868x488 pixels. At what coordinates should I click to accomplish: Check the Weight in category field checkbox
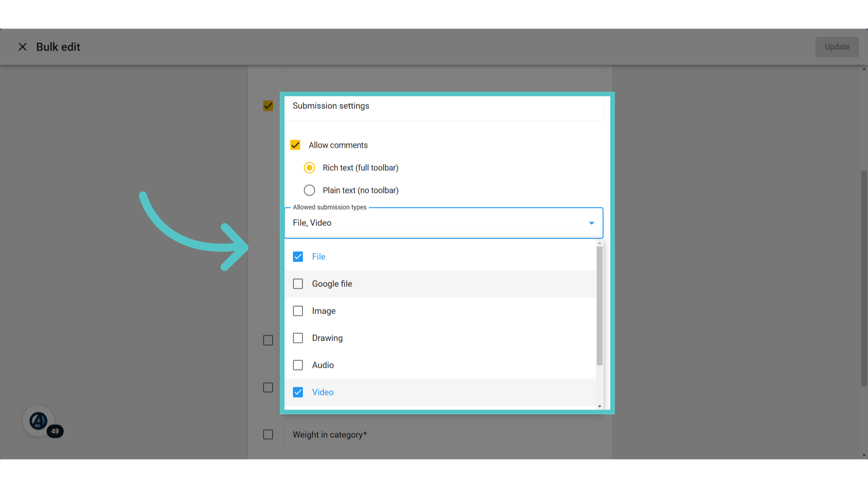point(268,435)
